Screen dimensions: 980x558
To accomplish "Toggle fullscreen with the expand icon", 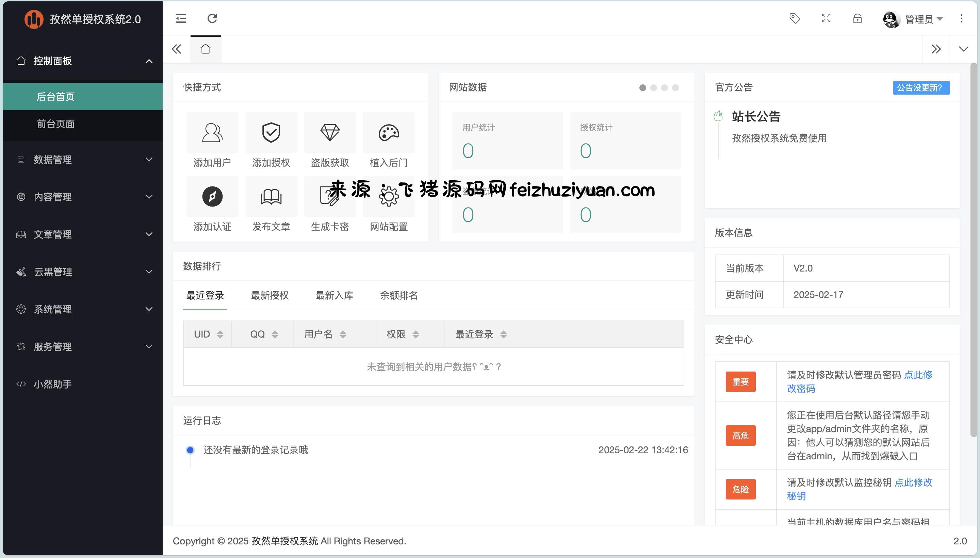I will pos(826,18).
